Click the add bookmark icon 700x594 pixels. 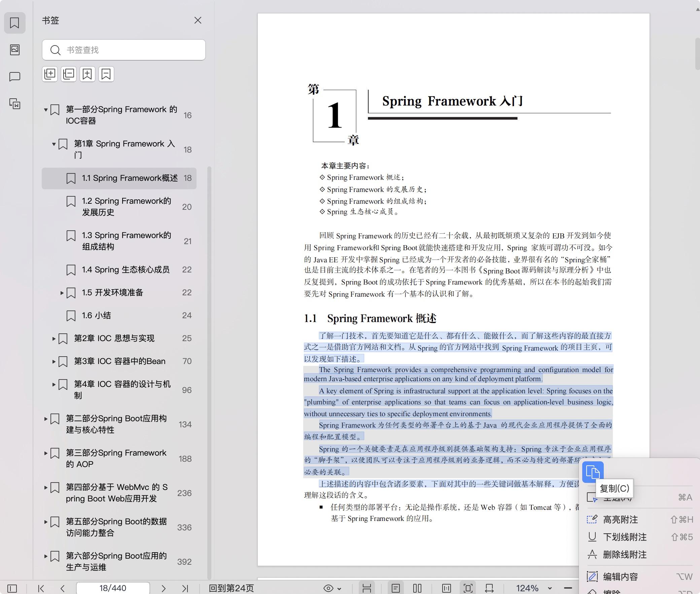tap(87, 74)
